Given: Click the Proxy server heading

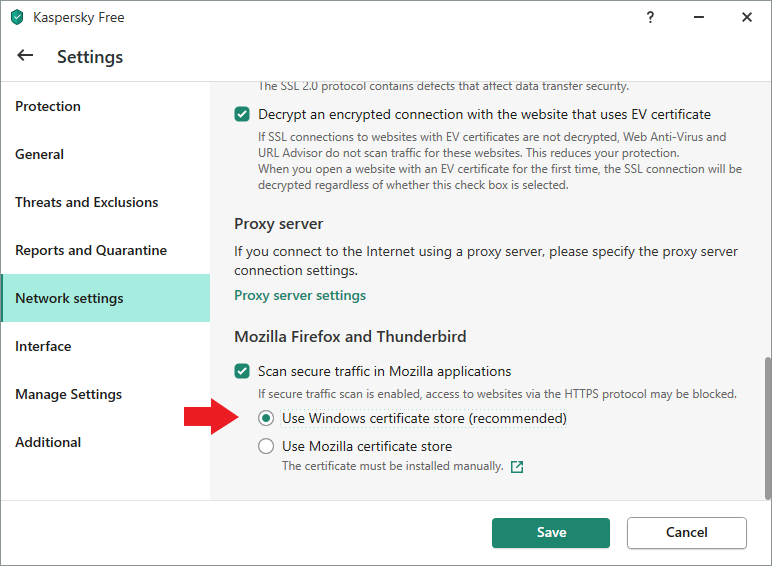Looking at the screenshot, I should point(279,224).
